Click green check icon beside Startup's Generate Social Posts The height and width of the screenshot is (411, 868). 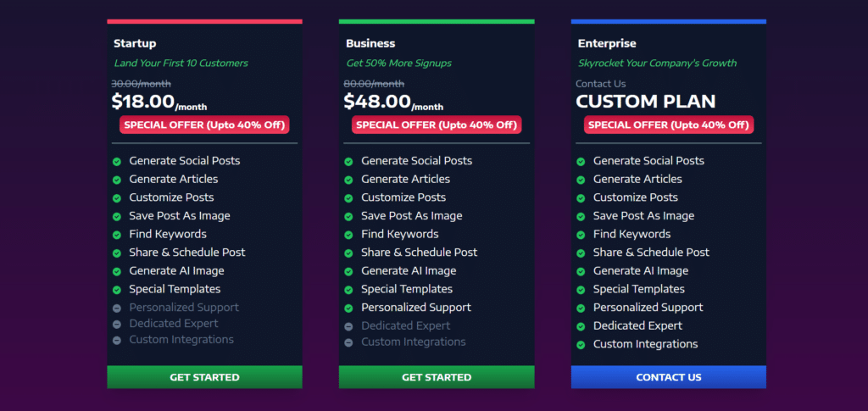point(116,161)
